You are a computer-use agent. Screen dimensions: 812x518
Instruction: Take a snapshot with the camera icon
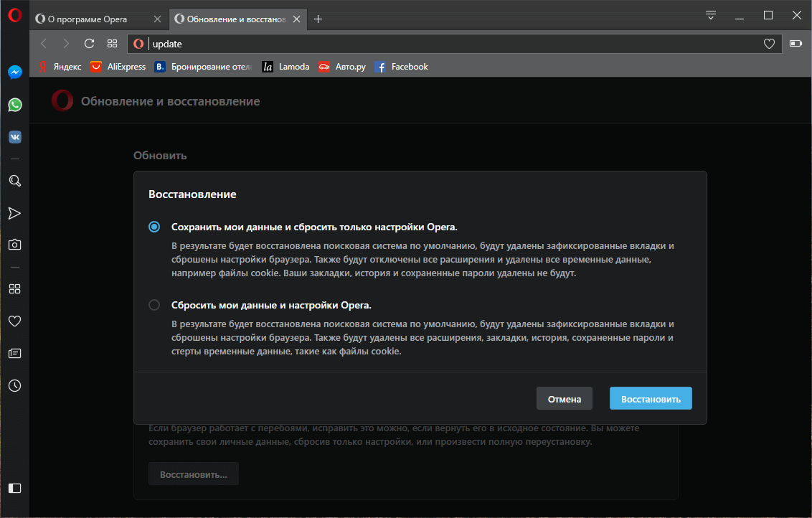pyautogui.click(x=15, y=245)
